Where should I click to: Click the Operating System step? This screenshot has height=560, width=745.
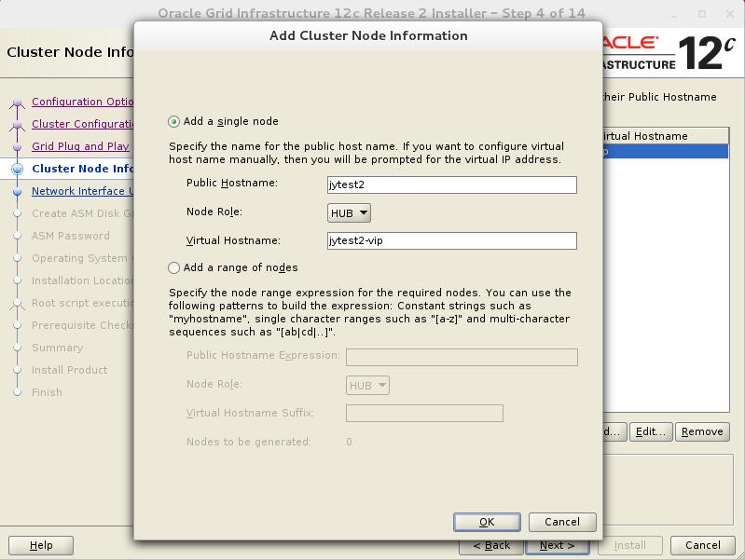83,258
